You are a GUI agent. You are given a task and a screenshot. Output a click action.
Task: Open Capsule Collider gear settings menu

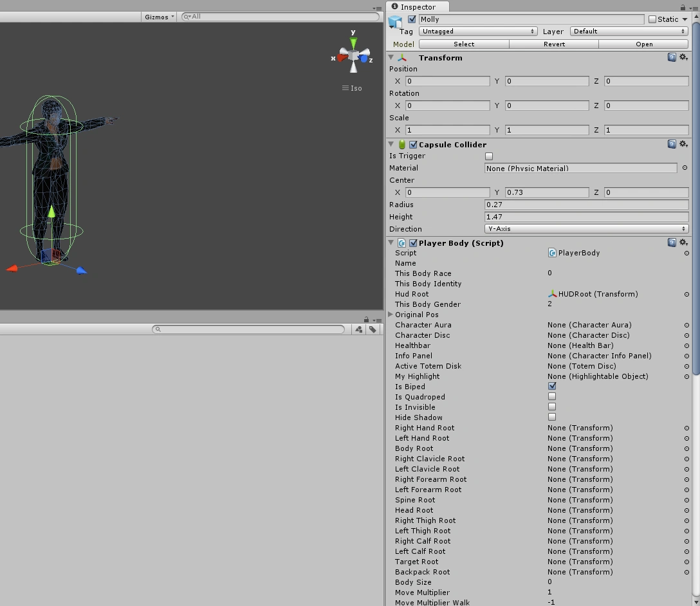pos(683,144)
